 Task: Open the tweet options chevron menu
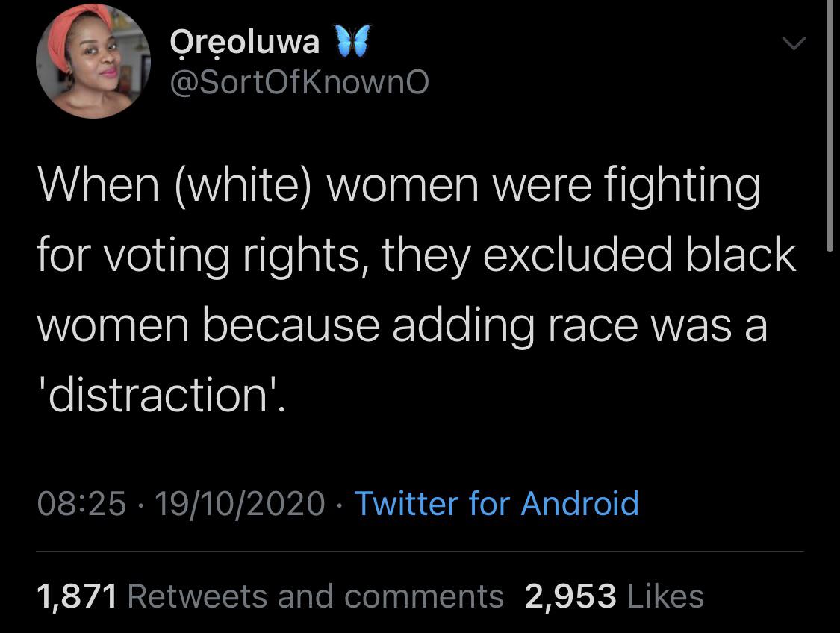pos(794,43)
